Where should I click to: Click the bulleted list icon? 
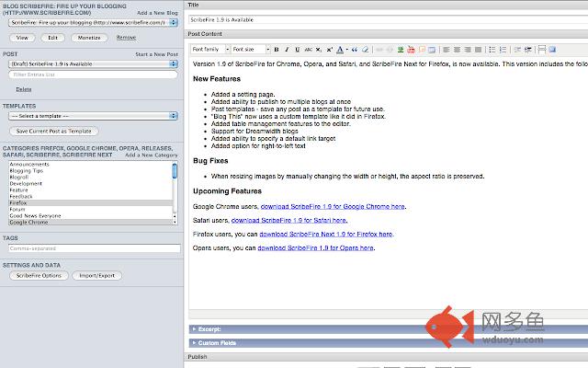tap(492, 49)
